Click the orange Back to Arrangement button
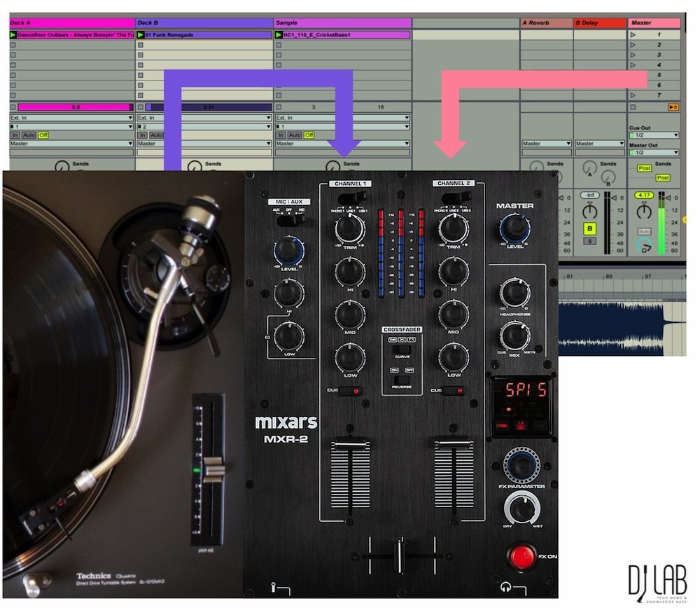700x608 pixels. [x=673, y=107]
